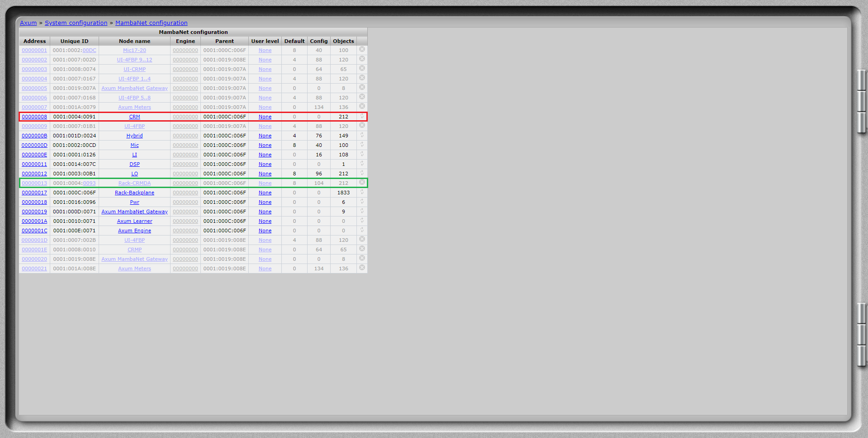
Task: Click the delete icon for Rack-CRMDA
Action: point(362,183)
